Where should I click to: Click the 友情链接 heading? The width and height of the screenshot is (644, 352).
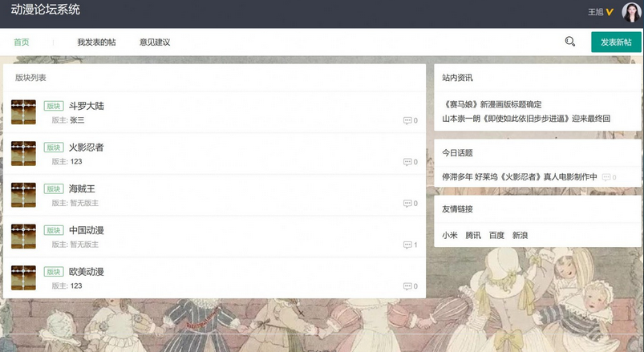pos(457,209)
